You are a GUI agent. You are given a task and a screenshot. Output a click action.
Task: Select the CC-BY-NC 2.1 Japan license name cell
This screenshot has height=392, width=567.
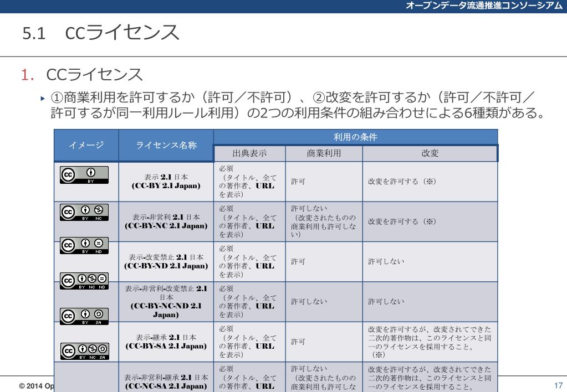point(166,221)
